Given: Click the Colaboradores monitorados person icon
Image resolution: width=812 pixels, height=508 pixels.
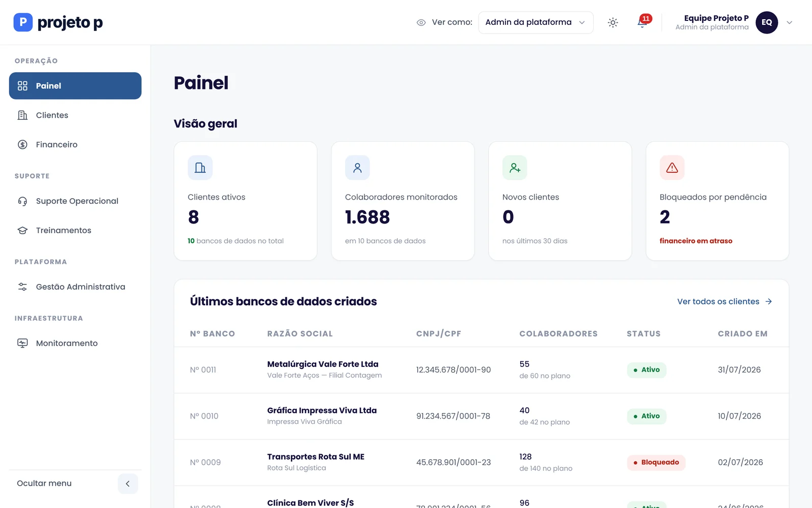Looking at the screenshot, I should [x=357, y=168].
